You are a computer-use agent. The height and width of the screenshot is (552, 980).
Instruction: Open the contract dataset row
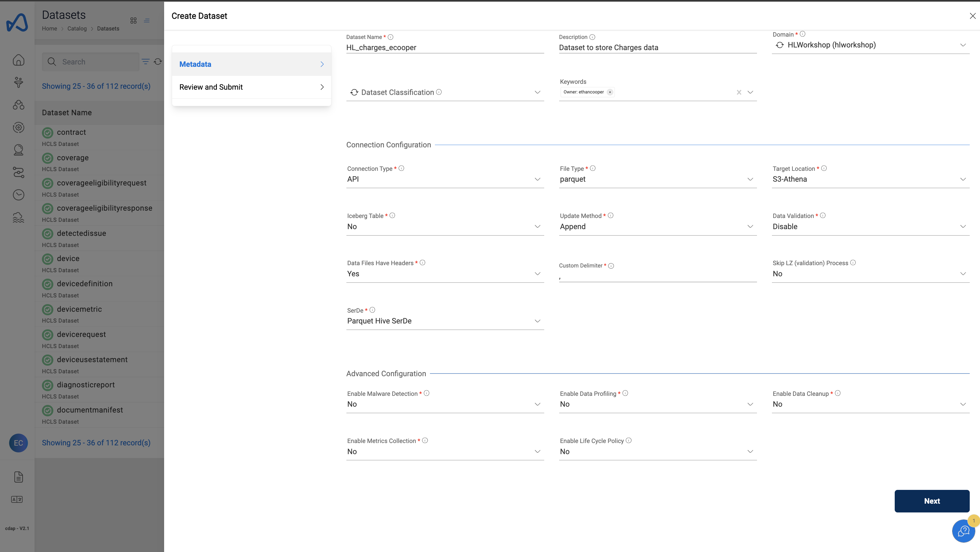[x=99, y=137]
